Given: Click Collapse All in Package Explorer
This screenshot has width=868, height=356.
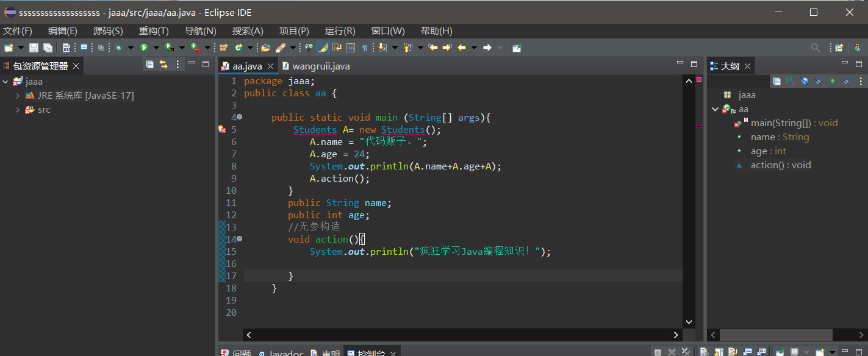Looking at the screenshot, I should click(x=149, y=65).
